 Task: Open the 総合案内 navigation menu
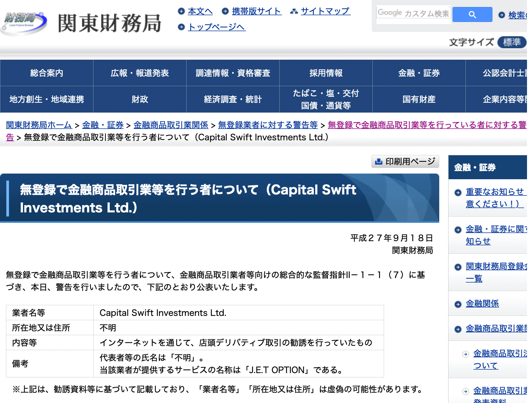point(47,73)
